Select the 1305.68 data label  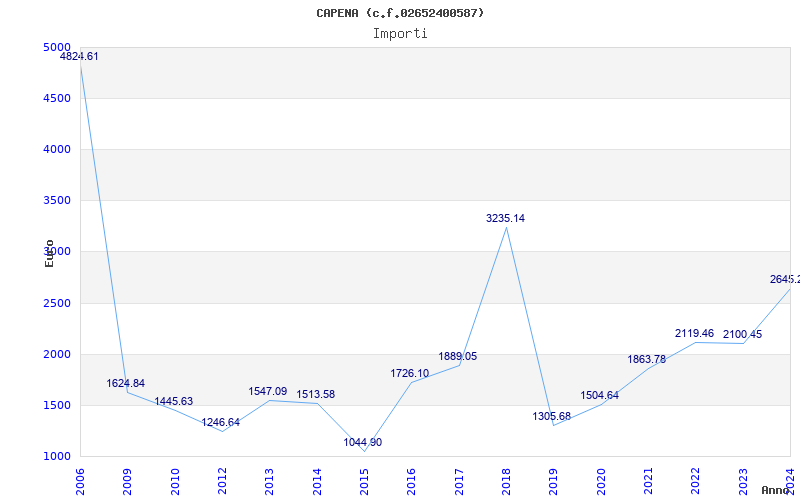(552, 416)
